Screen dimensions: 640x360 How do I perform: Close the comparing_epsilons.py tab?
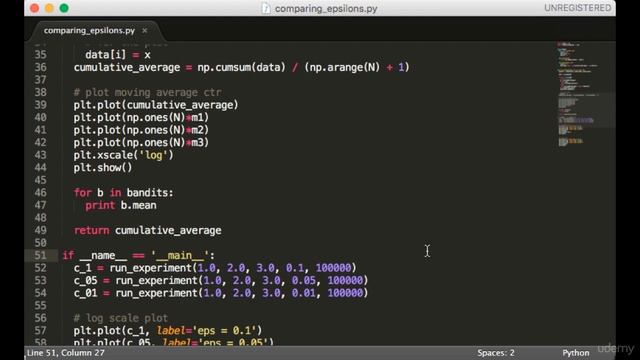[x=144, y=31]
